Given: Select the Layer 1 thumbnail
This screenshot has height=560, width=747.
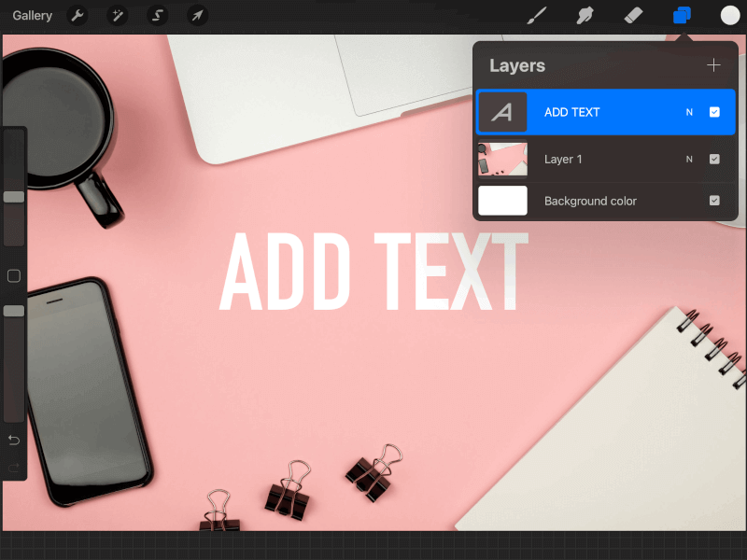Looking at the screenshot, I should click(502, 160).
